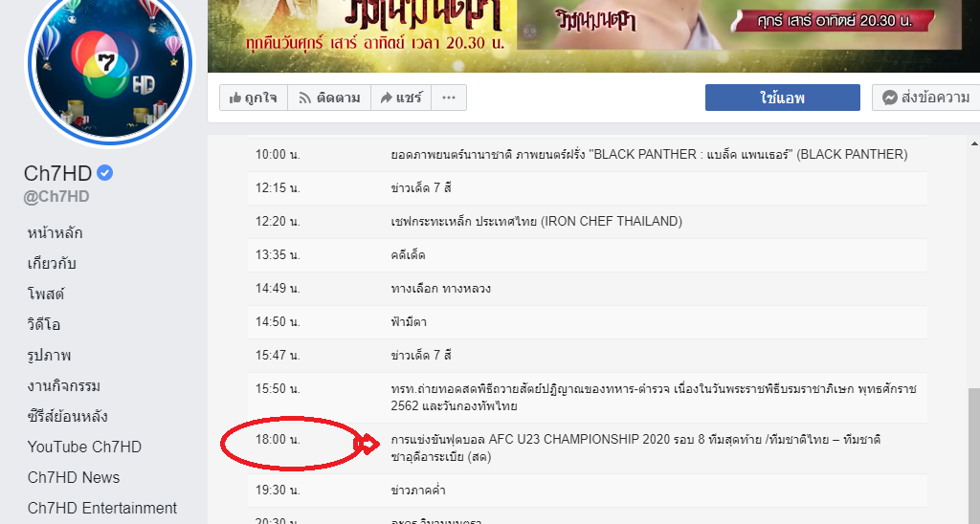Select the 10:00 น. time cell
The width and height of the screenshot is (980, 524).
pos(278,154)
